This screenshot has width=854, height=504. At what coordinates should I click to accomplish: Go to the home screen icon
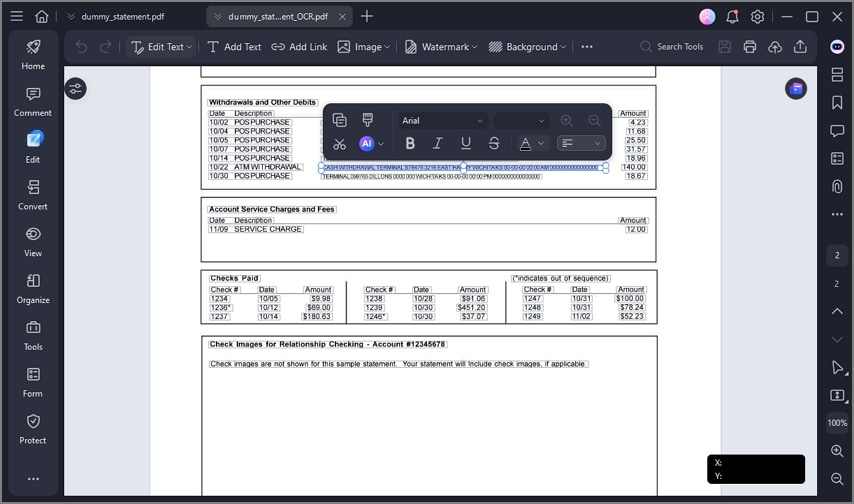point(42,16)
